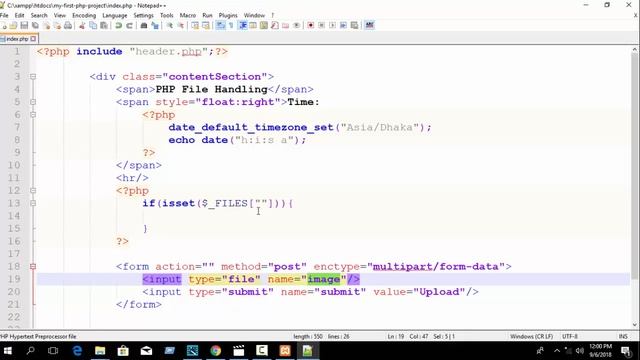Screen dimensions: 640x360
Task: Collapse the span fold marker on line 5
Action: (x=33, y=102)
